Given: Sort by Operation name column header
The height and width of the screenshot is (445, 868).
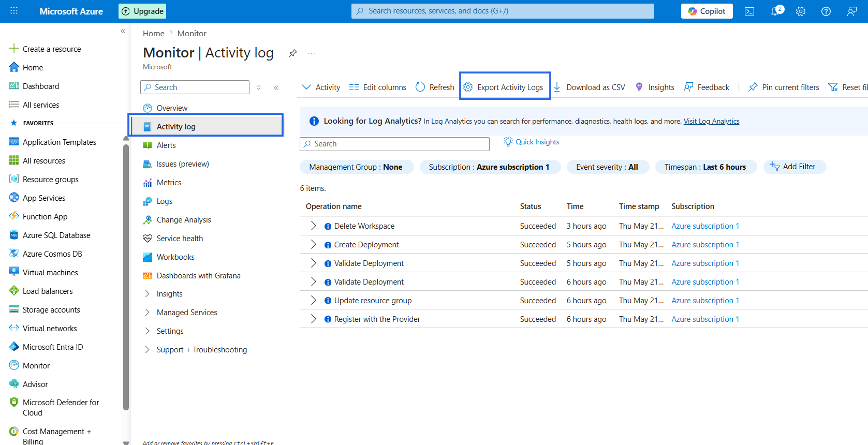Looking at the screenshot, I should (333, 206).
